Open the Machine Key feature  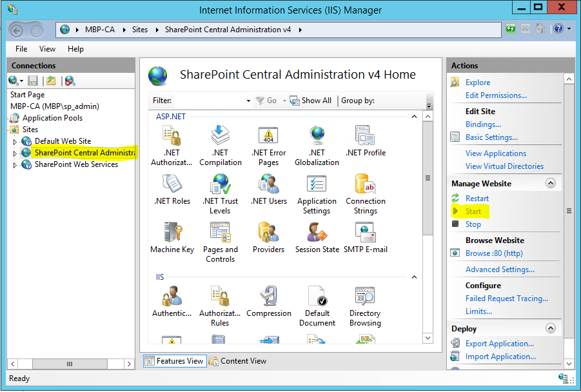point(172,238)
